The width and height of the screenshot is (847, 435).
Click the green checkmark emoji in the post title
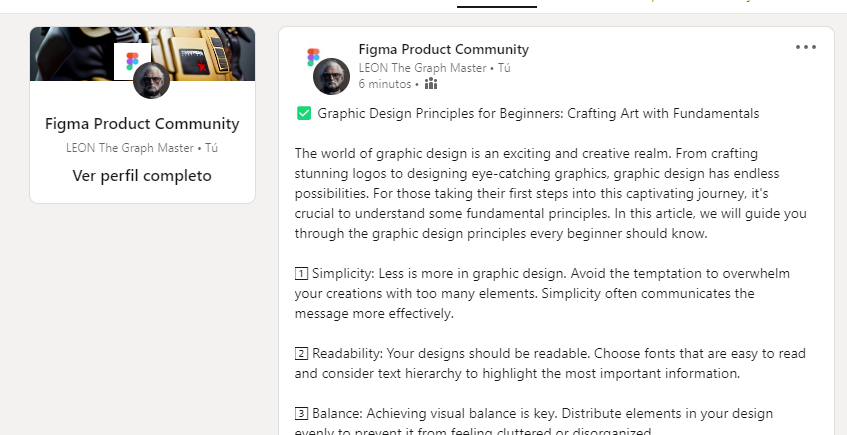click(304, 113)
